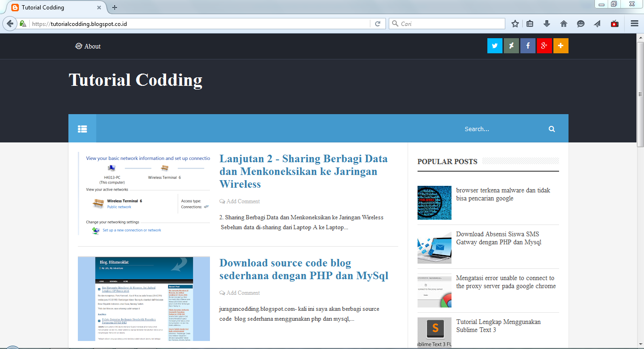Screen dimensions: 644x349
Task: Open the post Download source code blog sederhana
Action: coord(303,269)
